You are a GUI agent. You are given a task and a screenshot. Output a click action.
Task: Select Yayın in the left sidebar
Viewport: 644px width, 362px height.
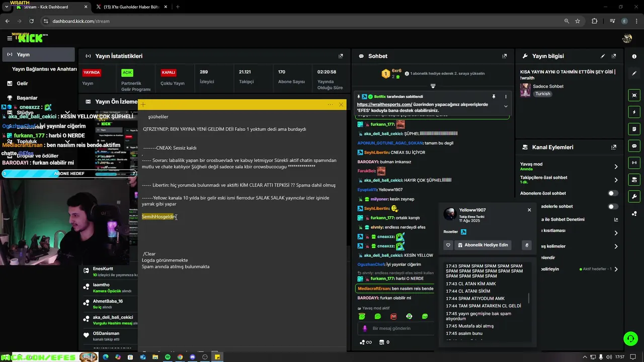(38, 54)
